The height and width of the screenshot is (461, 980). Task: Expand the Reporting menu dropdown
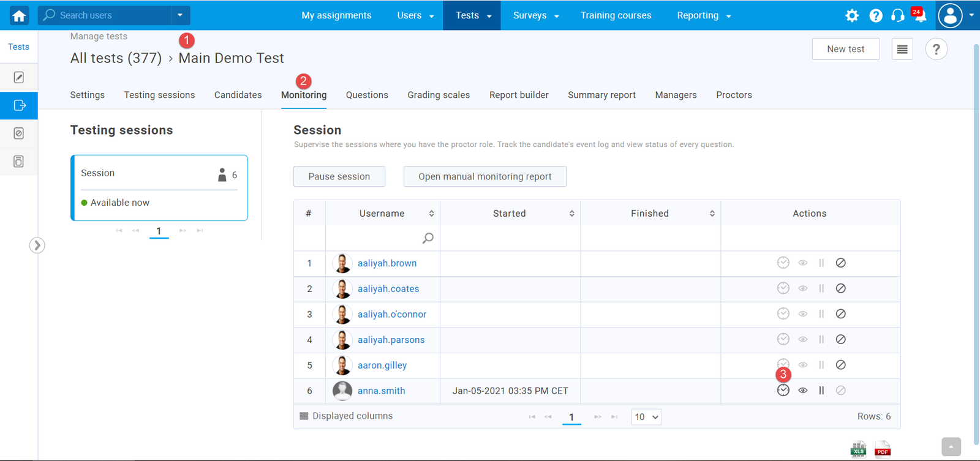click(704, 16)
